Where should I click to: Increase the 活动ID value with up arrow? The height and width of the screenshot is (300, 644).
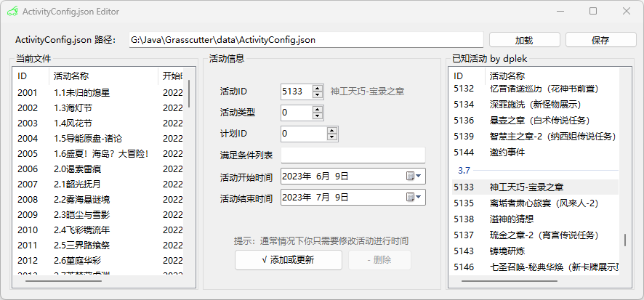317,88
